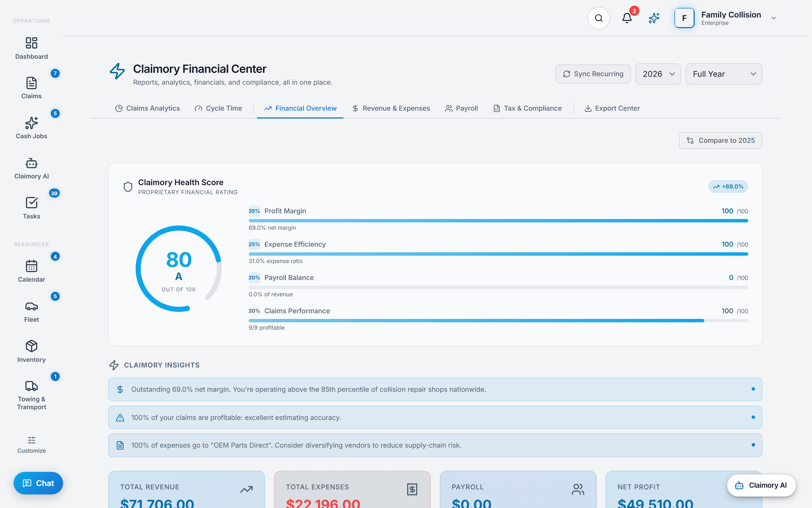812x508 pixels.
Task: Click the Claimory Insights lightning icon
Action: (114, 365)
